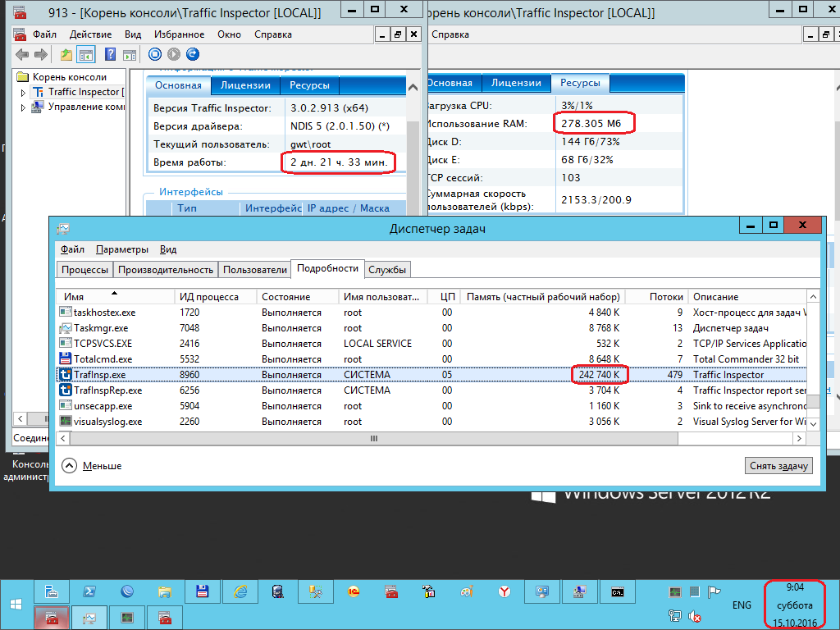Launch Internet Explorer from the taskbar
This screenshot has height=630, width=840.
[240, 592]
